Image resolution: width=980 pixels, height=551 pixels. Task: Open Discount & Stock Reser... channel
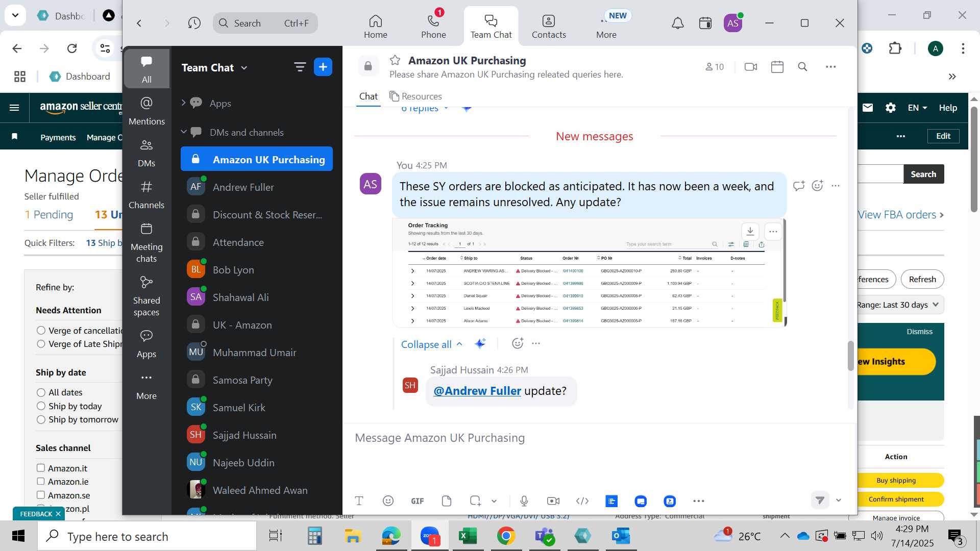[257, 215]
